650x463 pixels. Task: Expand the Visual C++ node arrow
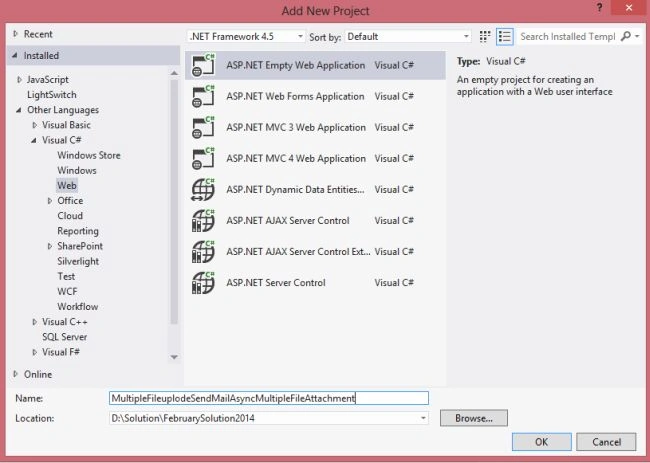(34, 322)
